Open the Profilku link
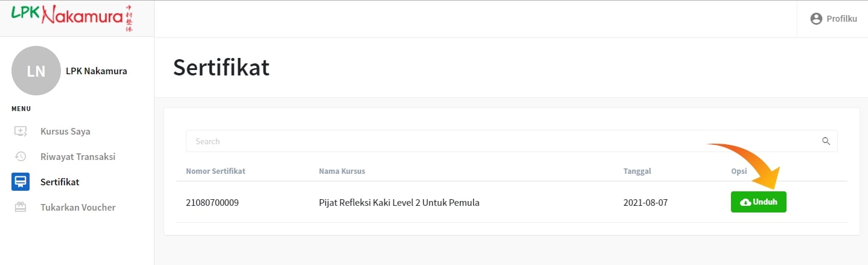 coord(841,19)
